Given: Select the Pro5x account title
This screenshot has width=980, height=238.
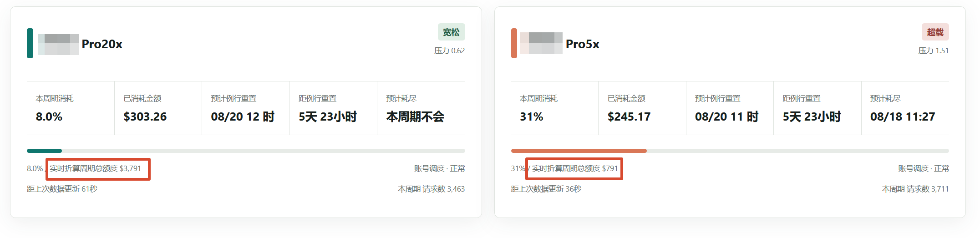Looking at the screenshot, I should [582, 44].
